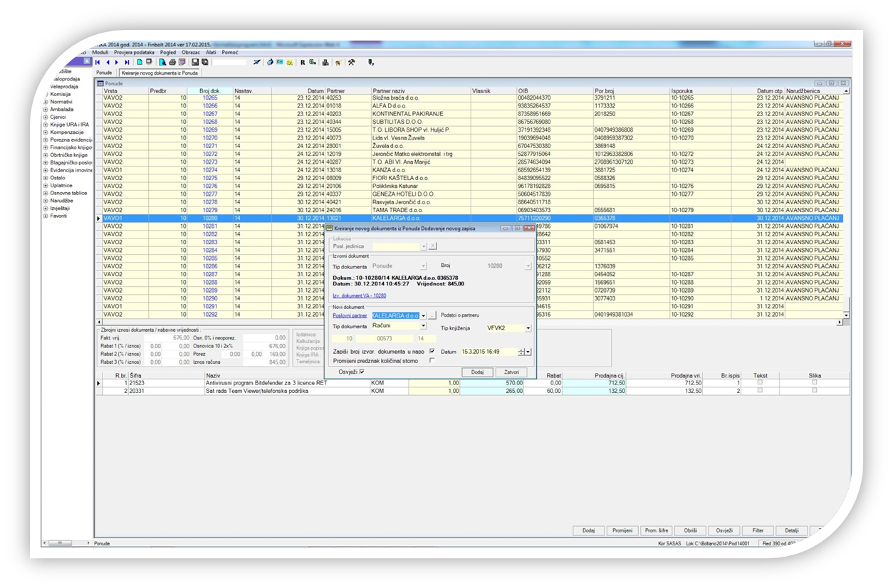The width and height of the screenshot is (893, 588).
Task: Click the ellipsis partner lookup button
Action: click(x=432, y=315)
